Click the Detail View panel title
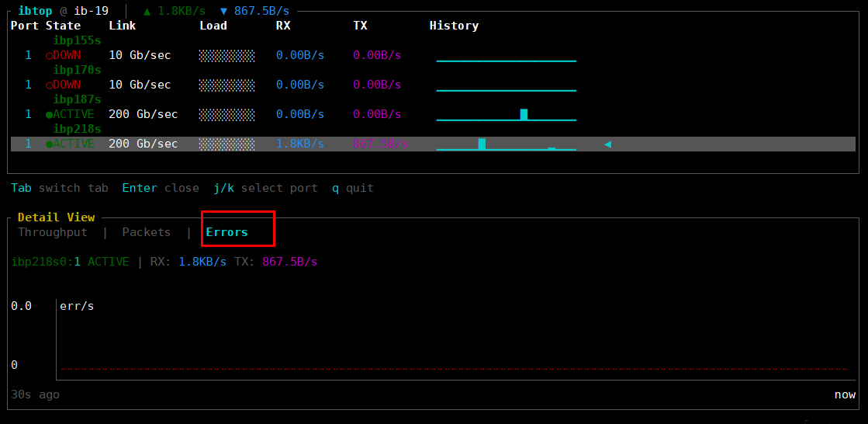Image resolution: width=868 pixels, height=424 pixels. (56, 217)
